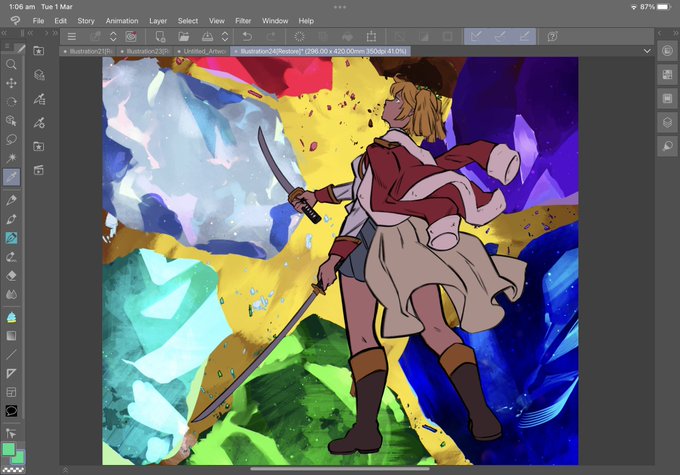Screen dimensions: 680x475
Task: Collapse left palette dock double arrows
Action: point(5,33)
